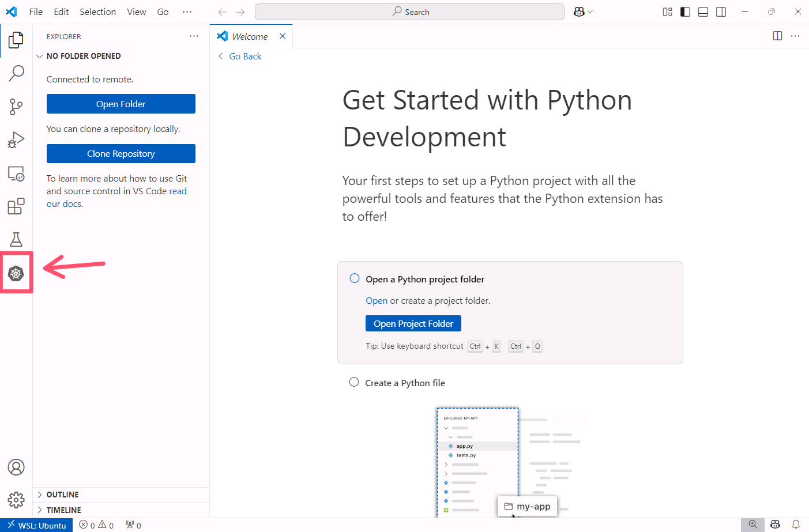The width and height of the screenshot is (809, 532).
Task: Open the Run and Debug view
Action: click(16, 140)
